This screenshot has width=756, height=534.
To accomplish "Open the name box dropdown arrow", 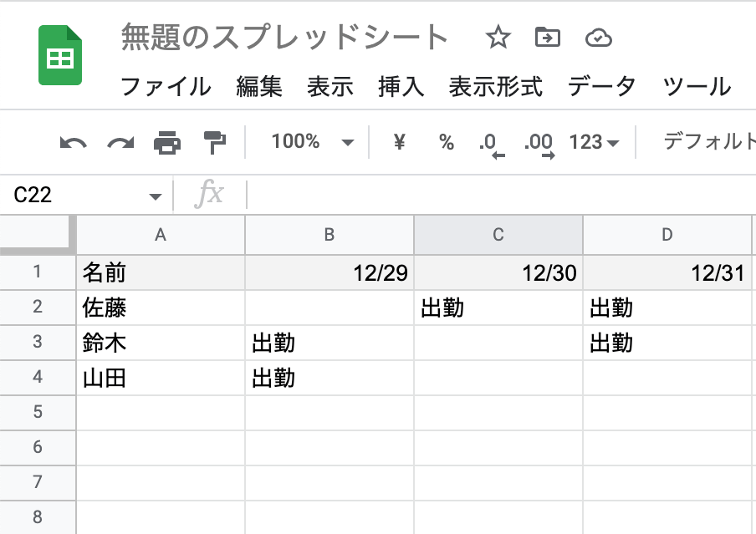I will coord(154,196).
